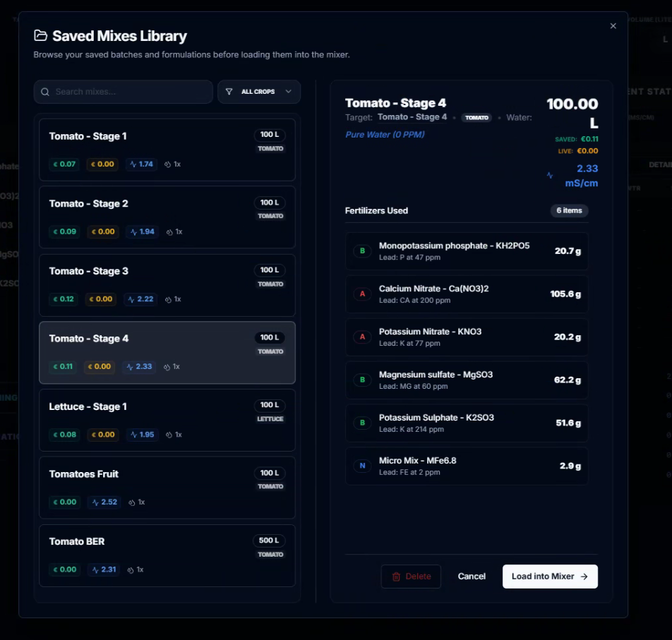Select the Potassium Sulphate - K2SO3 row
The height and width of the screenshot is (640, 672).
click(467, 423)
